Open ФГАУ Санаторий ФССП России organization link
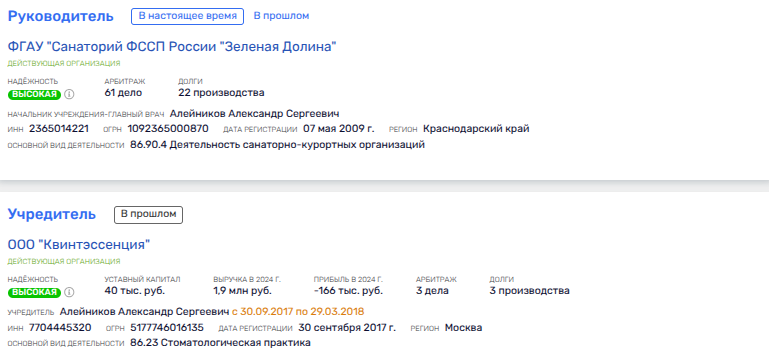 (172, 47)
